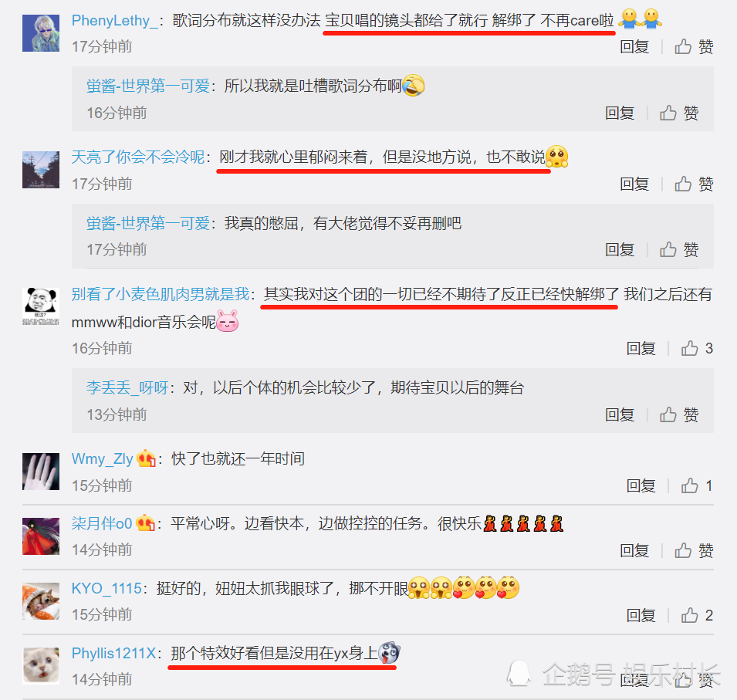Open PhenyLethy_ user profile link
Image resolution: width=737 pixels, height=700 pixels.
coord(115,21)
